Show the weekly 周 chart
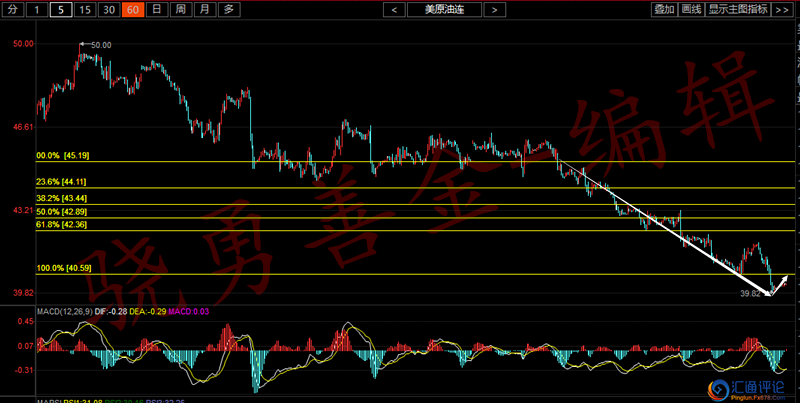The height and width of the screenshot is (403, 800). pos(180,9)
